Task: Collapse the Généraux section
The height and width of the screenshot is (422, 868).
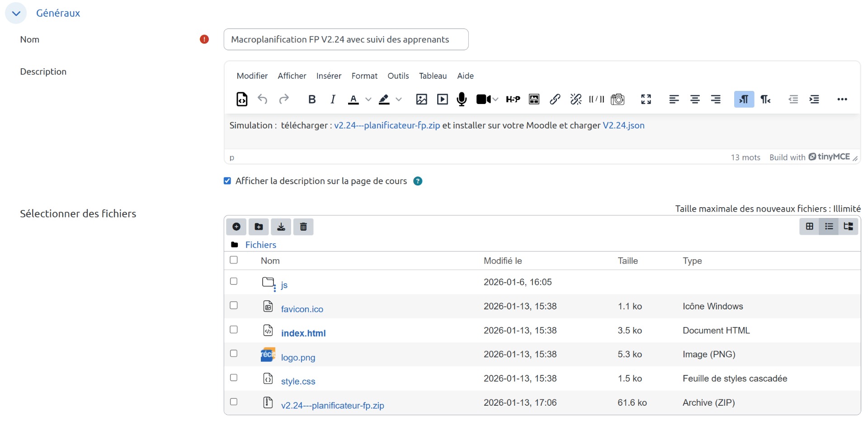Action: 16,13
